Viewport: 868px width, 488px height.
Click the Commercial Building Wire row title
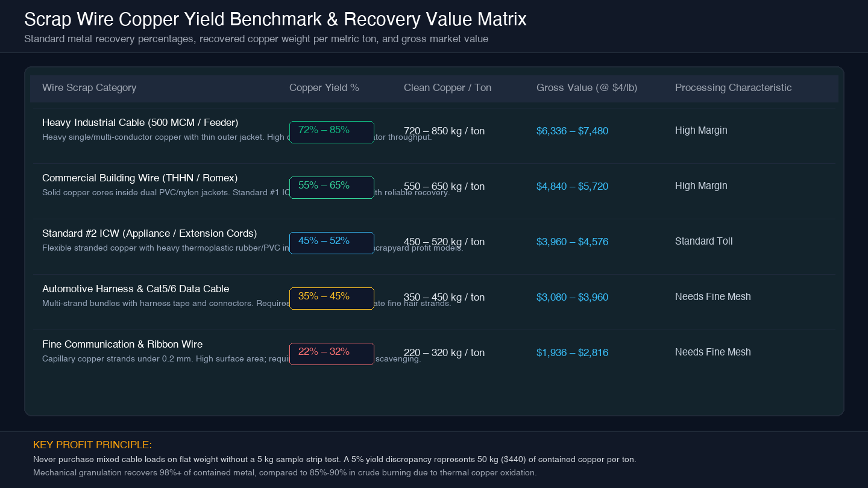coord(140,178)
